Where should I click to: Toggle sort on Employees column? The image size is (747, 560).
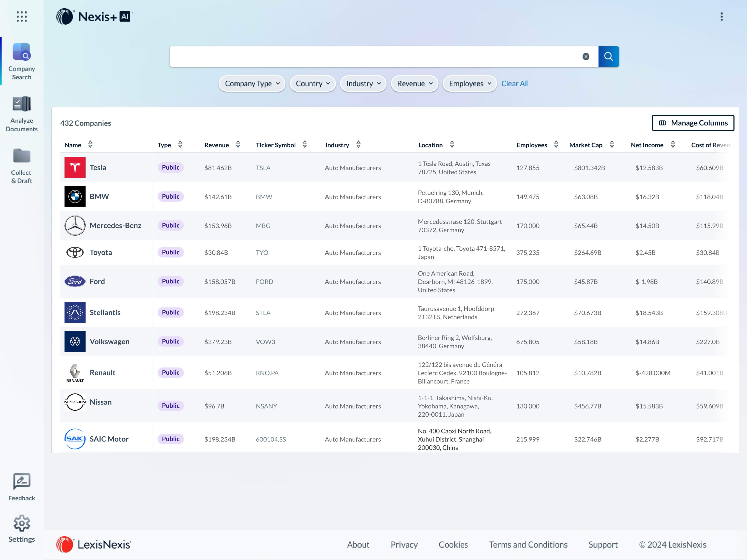click(x=556, y=144)
